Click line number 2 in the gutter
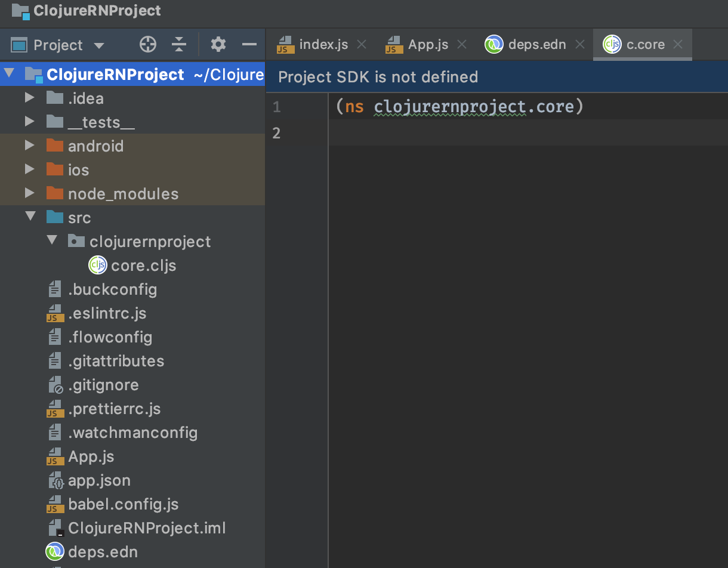 [276, 132]
